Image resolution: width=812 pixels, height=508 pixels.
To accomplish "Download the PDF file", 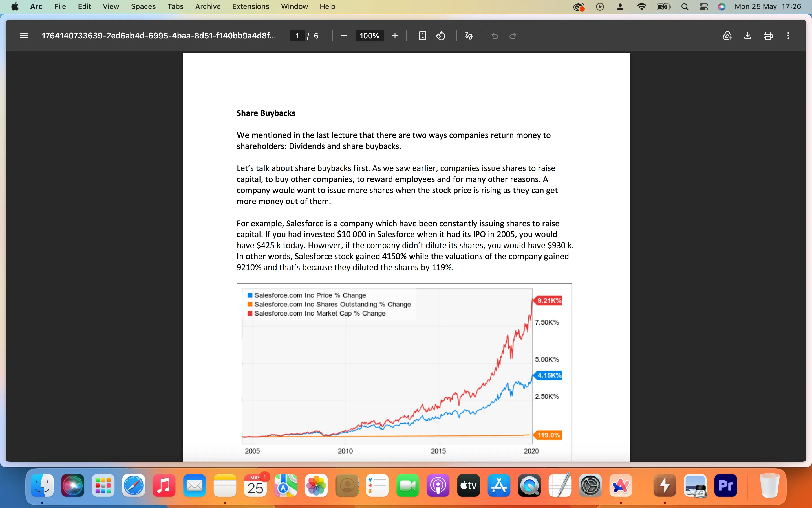I will tap(748, 36).
